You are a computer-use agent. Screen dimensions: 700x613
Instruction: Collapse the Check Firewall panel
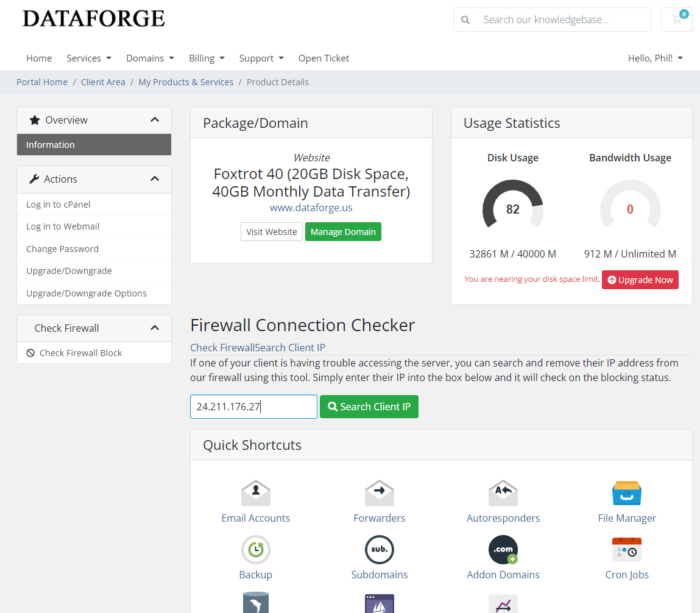tap(155, 328)
